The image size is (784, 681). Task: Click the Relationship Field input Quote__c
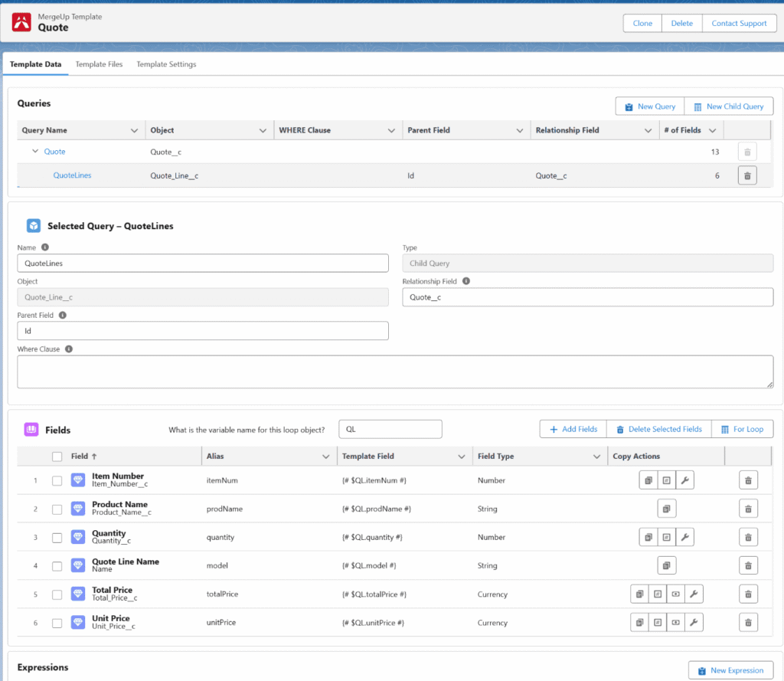click(x=588, y=297)
